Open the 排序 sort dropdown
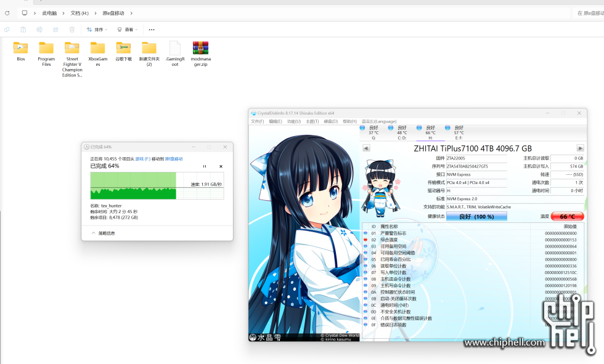The height and width of the screenshot is (364, 604). tap(96, 30)
